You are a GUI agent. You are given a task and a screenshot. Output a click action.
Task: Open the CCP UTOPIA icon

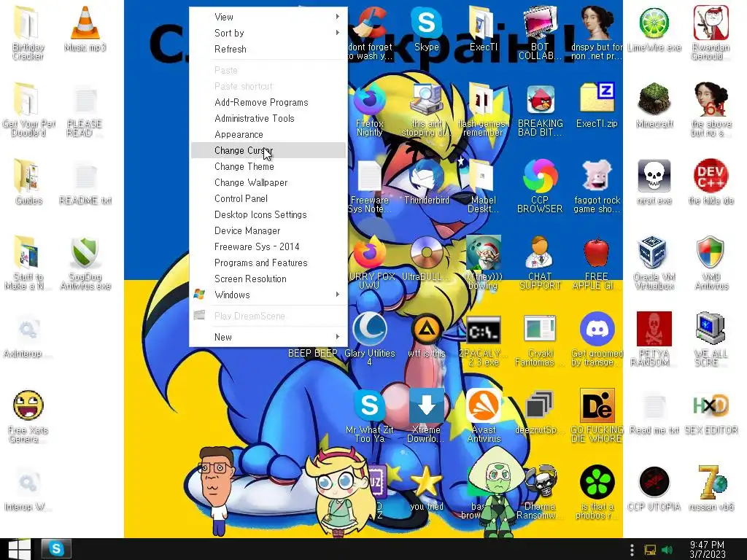pos(654,482)
